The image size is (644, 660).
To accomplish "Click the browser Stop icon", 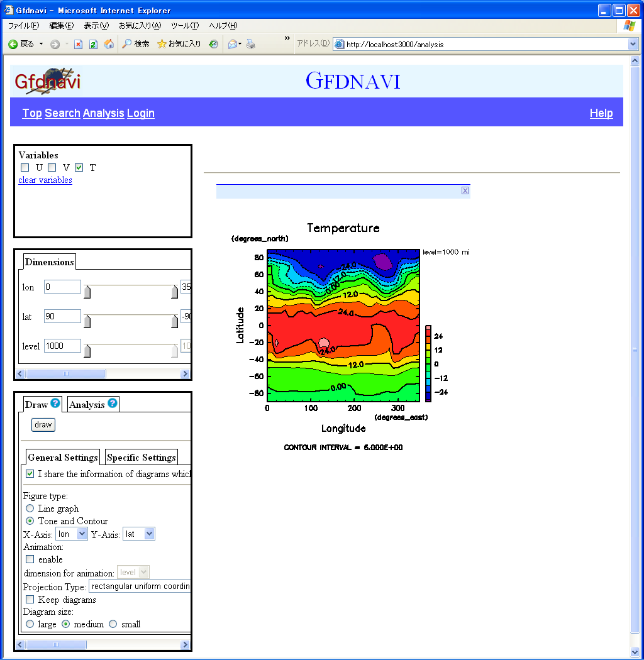I will tap(78, 44).
